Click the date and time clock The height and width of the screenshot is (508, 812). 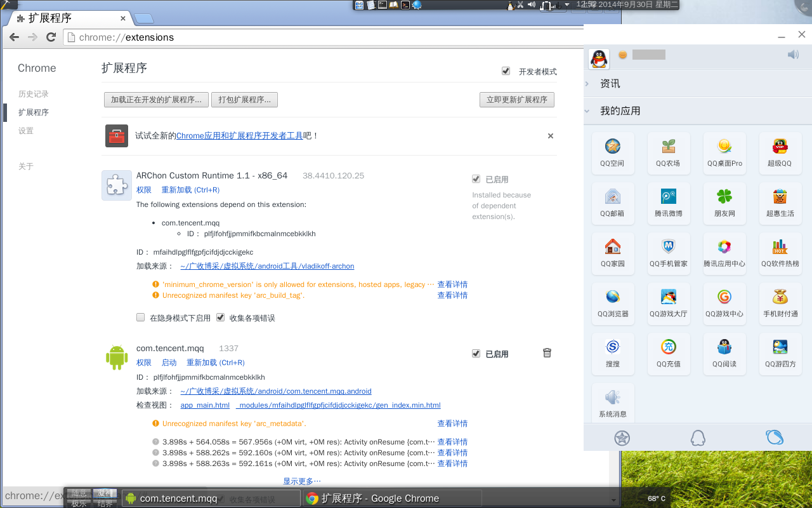click(627, 4)
